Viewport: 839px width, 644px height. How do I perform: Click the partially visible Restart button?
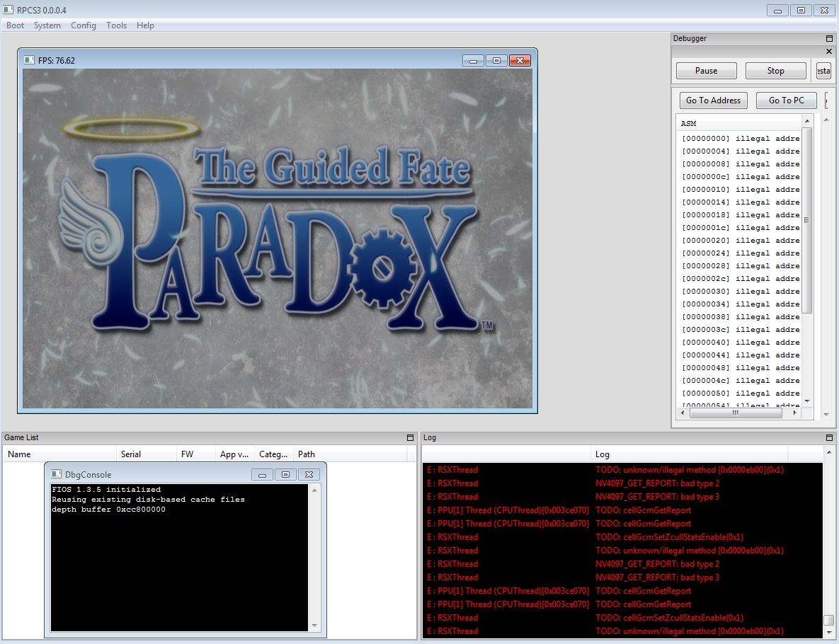823,71
